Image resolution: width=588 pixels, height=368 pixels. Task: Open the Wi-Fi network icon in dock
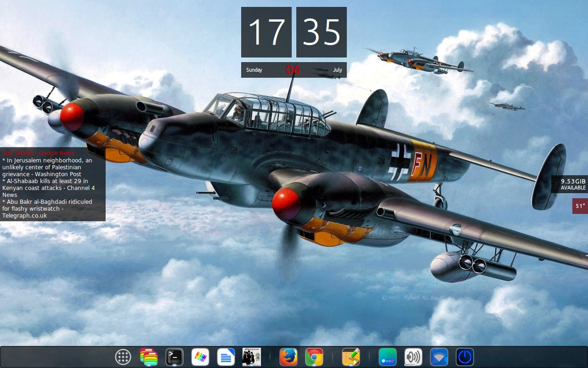coord(439,357)
